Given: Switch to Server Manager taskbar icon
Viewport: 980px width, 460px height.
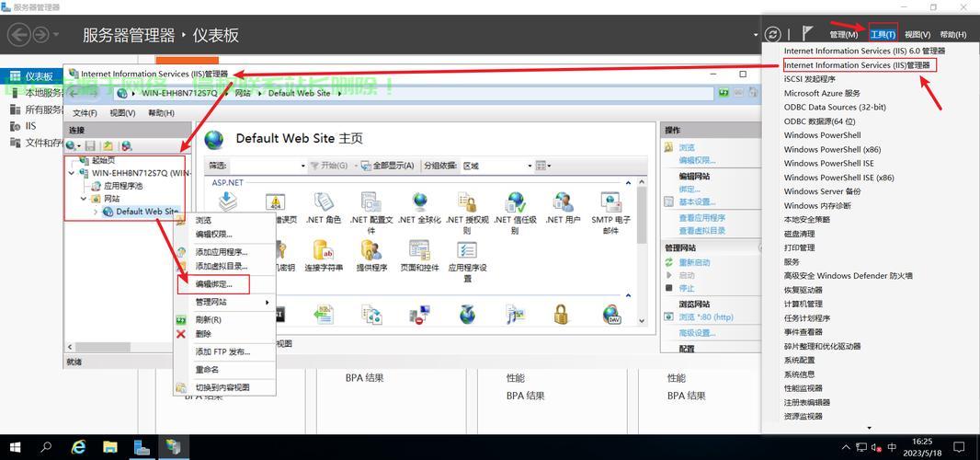Looking at the screenshot, I should pyautogui.click(x=142, y=447).
